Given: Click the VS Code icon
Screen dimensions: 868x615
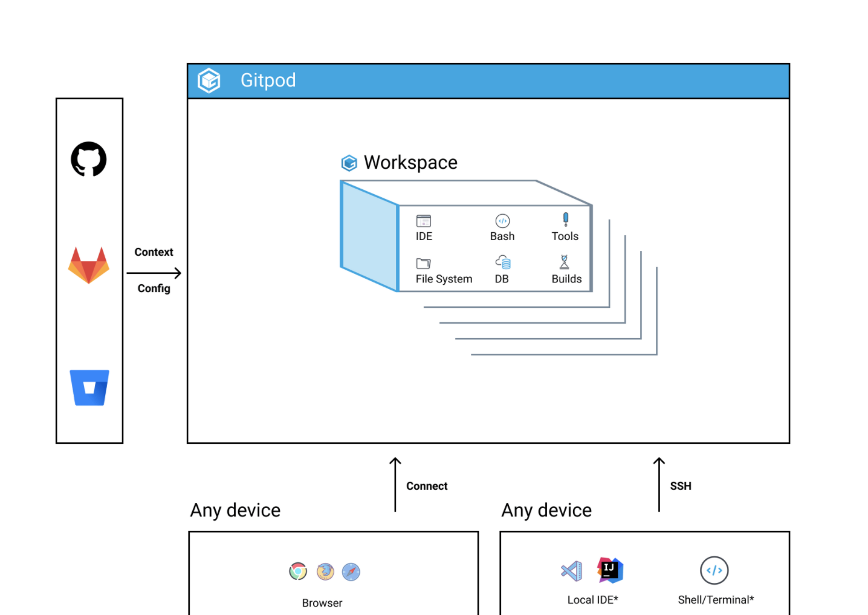Looking at the screenshot, I should point(571,571).
